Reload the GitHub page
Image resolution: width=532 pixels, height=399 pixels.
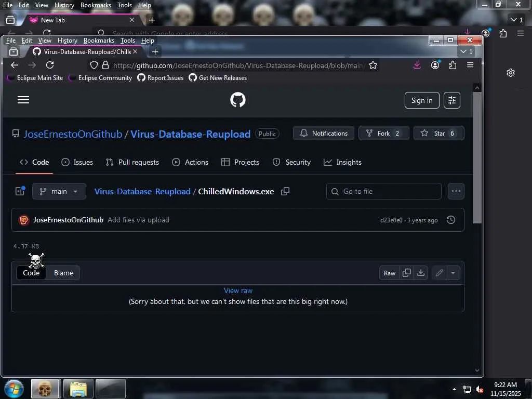click(x=50, y=65)
